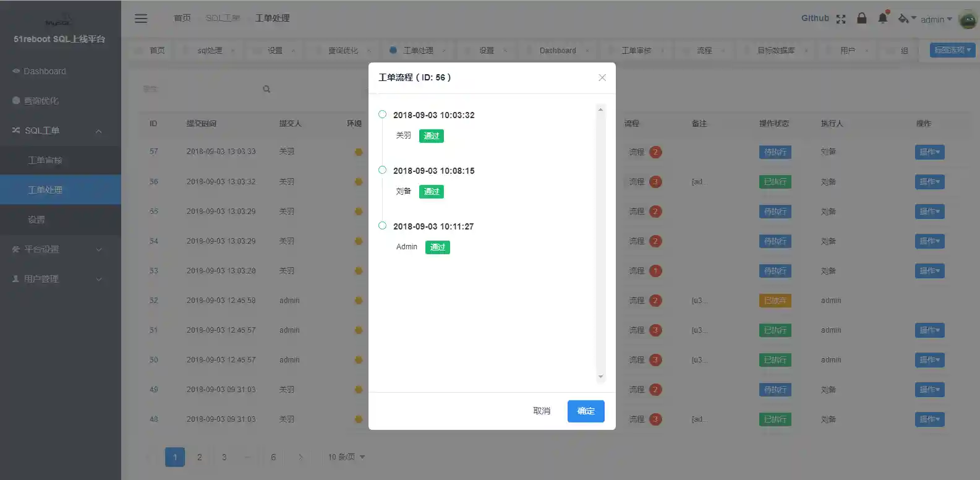Close the Dashboard tab

coord(587,51)
